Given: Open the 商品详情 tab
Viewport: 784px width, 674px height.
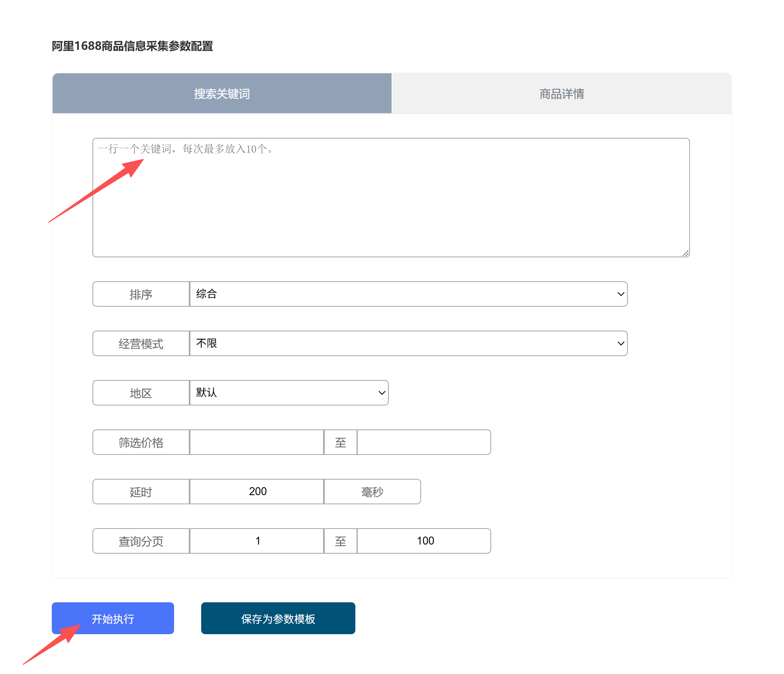Looking at the screenshot, I should coord(562,94).
